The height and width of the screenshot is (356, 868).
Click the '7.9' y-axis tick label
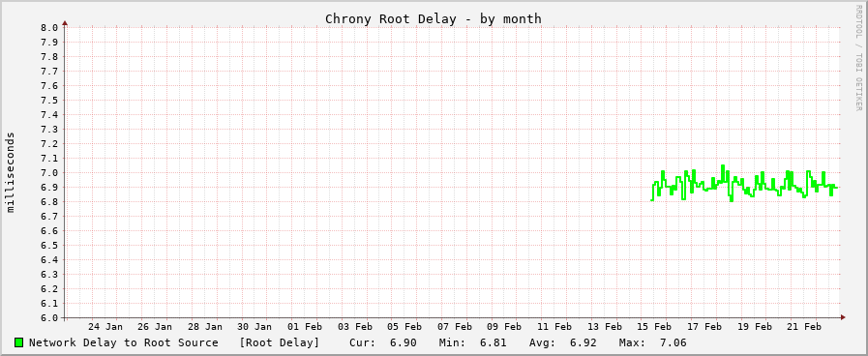[x=49, y=42]
